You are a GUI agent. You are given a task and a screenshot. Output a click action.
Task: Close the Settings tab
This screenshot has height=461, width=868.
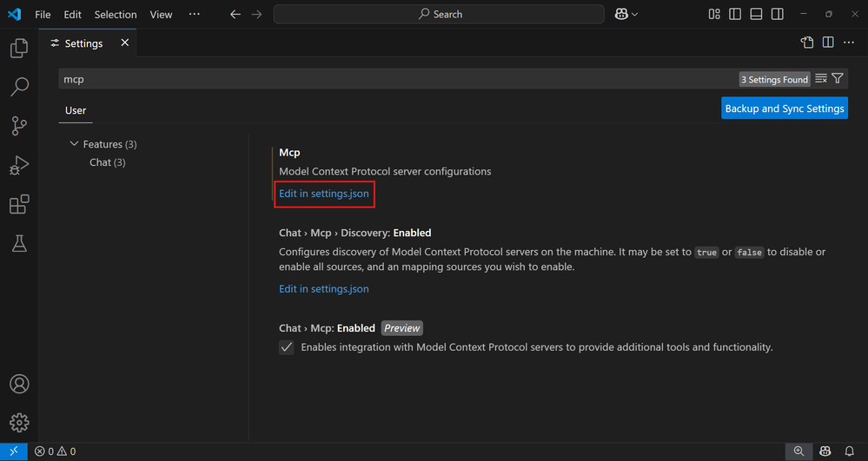click(125, 43)
